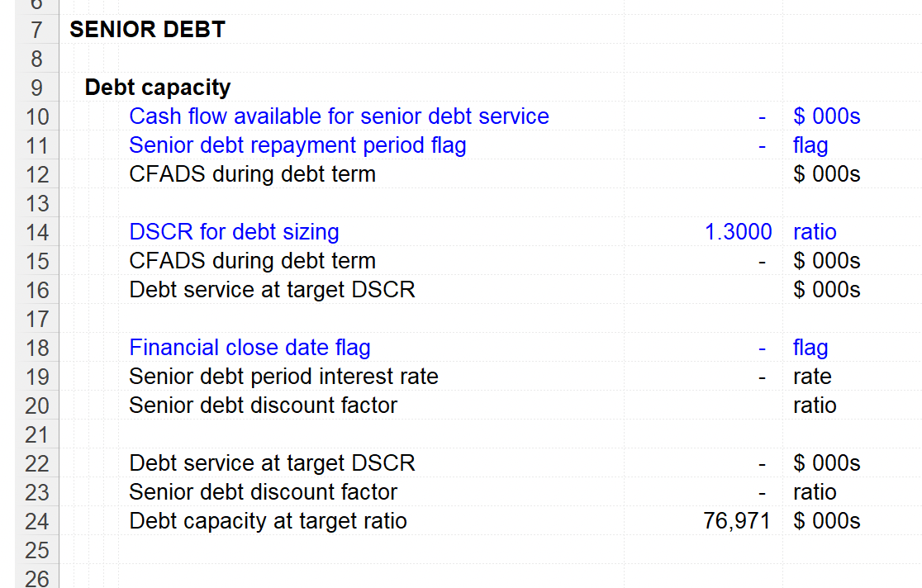Select Senior debt period interest rate cell
Screen dimensions: 922x588
(x=283, y=377)
